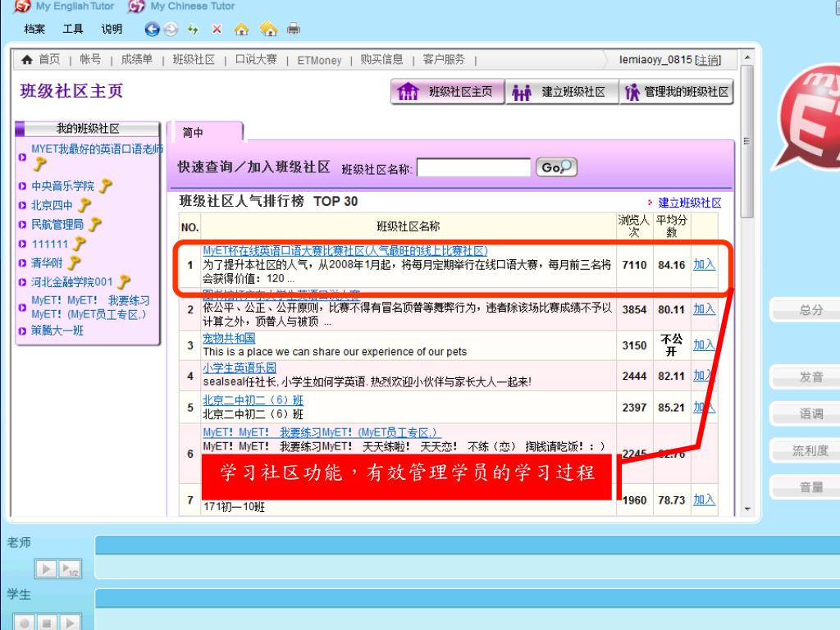
Task: Open the 说明 menu
Action: pos(112,29)
